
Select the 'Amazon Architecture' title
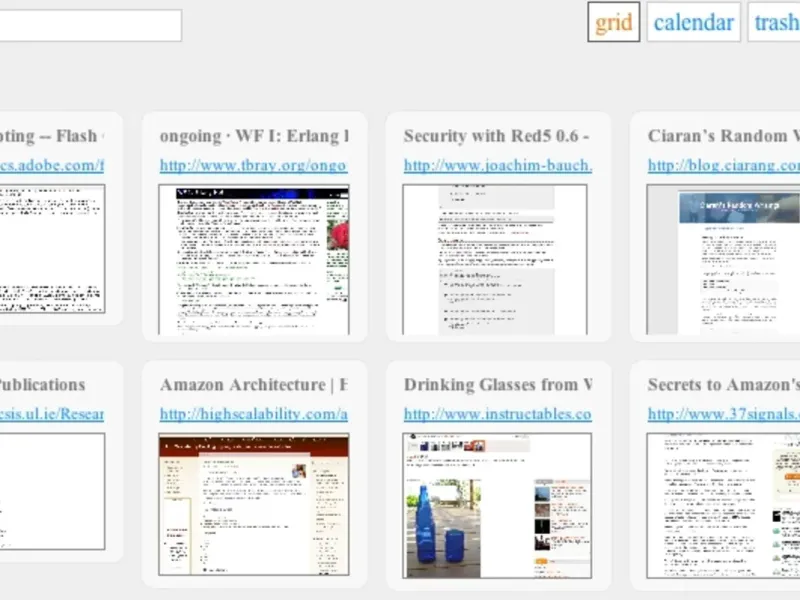pos(254,385)
